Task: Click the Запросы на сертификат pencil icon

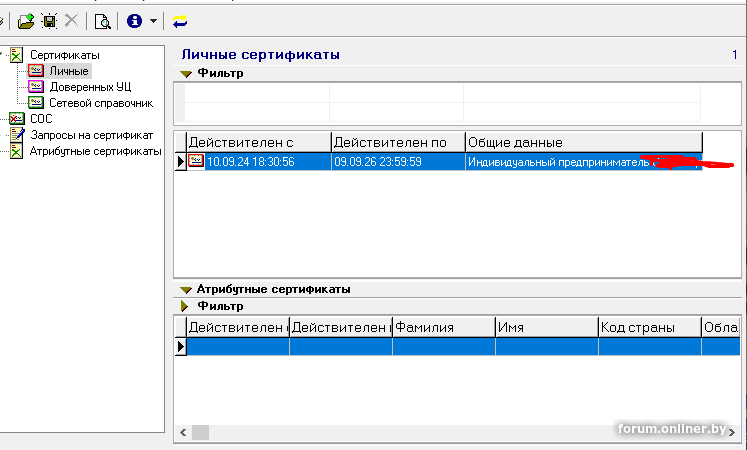Action: [17, 135]
